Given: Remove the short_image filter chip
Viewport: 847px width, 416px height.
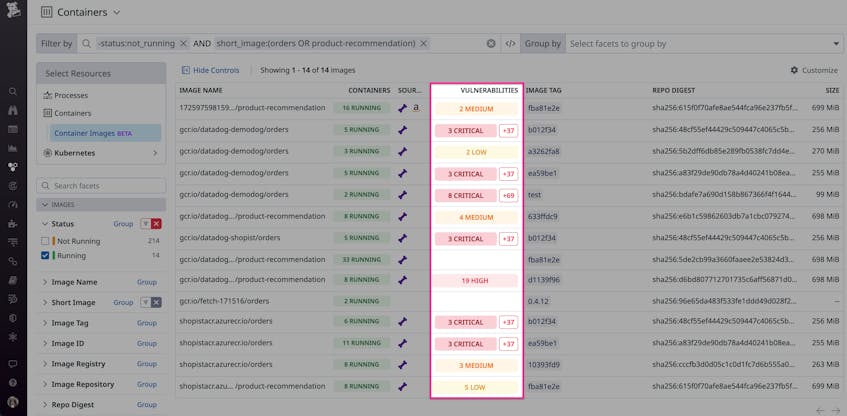Looking at the screenshot, I should (x=424, y=44).
